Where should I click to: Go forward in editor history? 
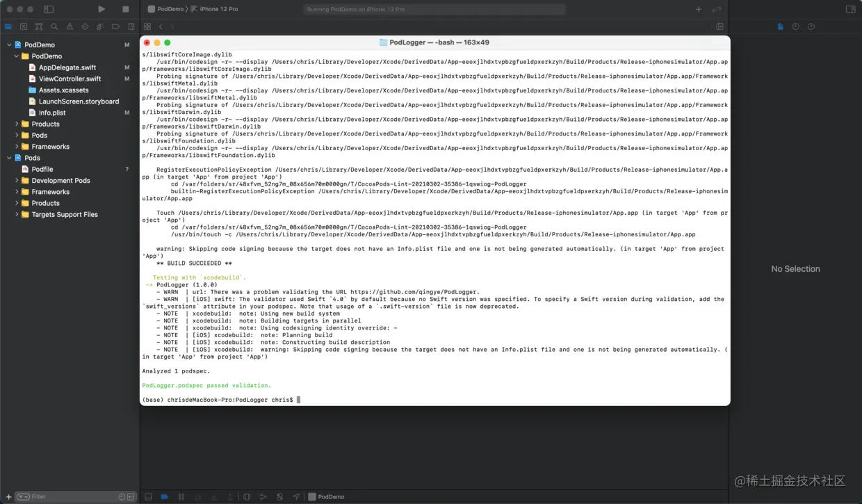[171, 26]
